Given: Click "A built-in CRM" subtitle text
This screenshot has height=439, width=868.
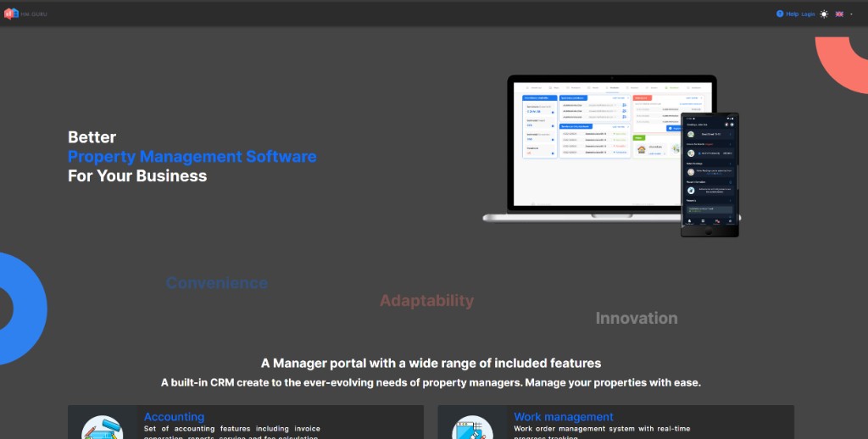Looking at the screenshot, I should [x=431, y=382].
